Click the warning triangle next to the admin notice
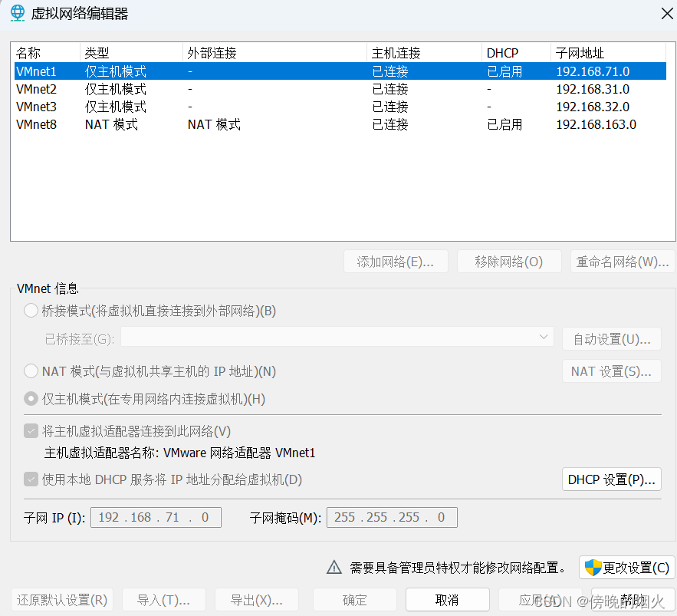 [334, 568]
